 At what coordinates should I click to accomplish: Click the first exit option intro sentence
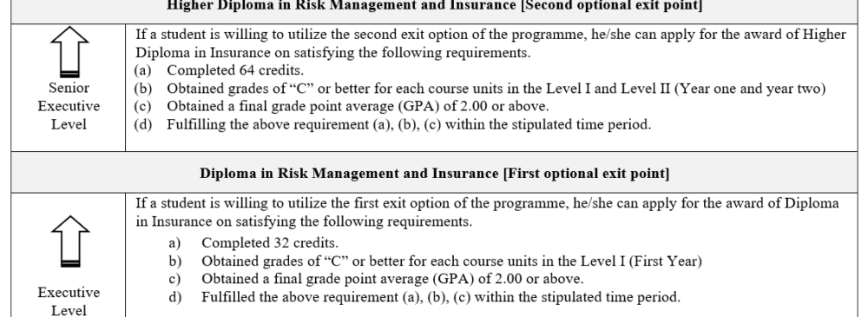pos(487,212)
